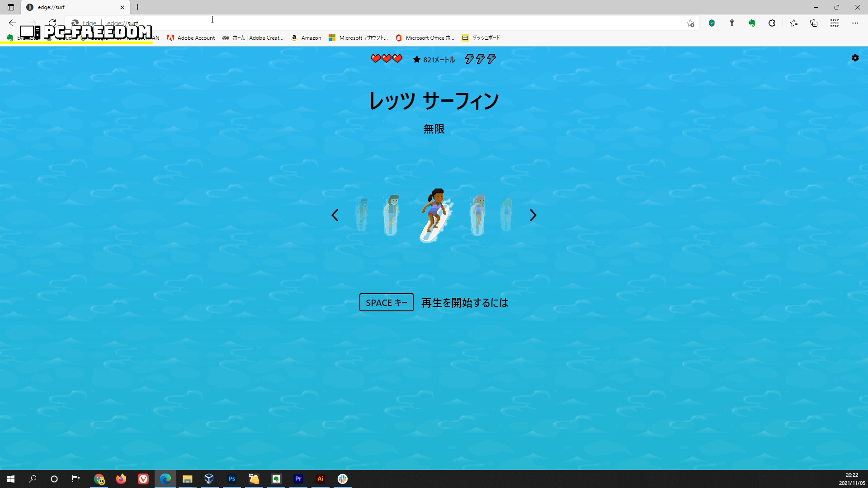Open Edge settings and more menu
868x488 pixels.
coord(855,23)
